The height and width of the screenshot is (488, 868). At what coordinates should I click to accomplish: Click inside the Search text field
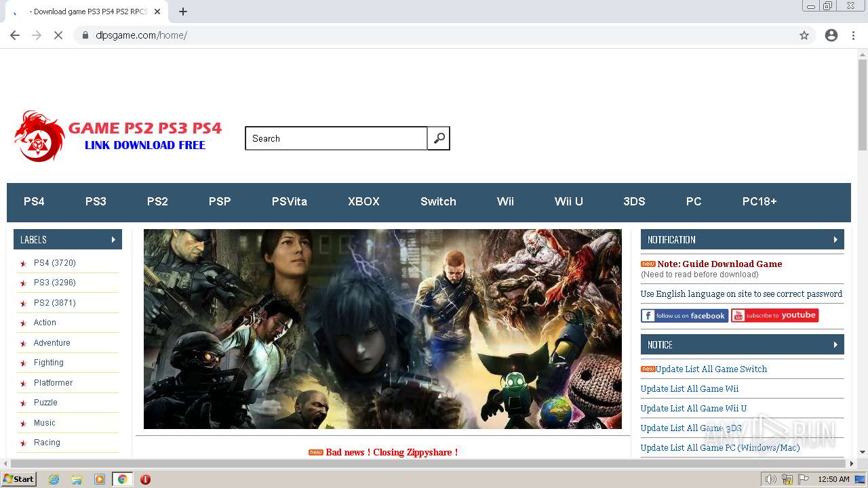click(336, 138)
